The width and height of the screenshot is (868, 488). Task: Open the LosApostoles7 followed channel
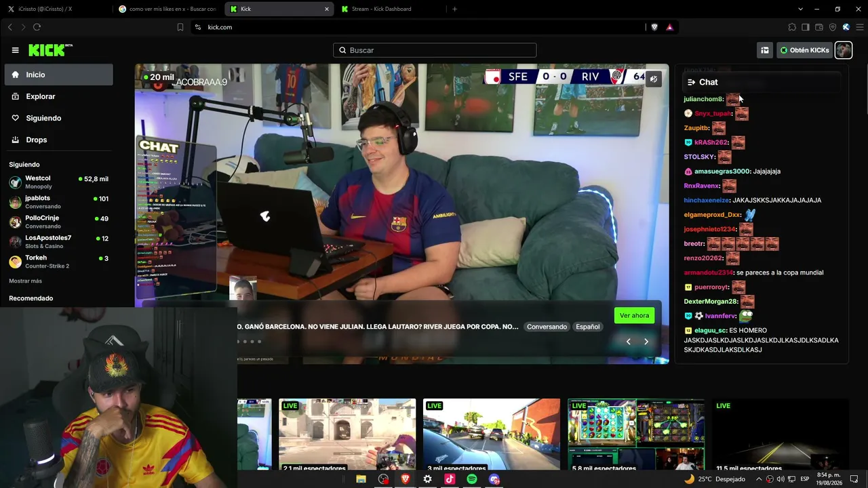click(x=59, y=242)
